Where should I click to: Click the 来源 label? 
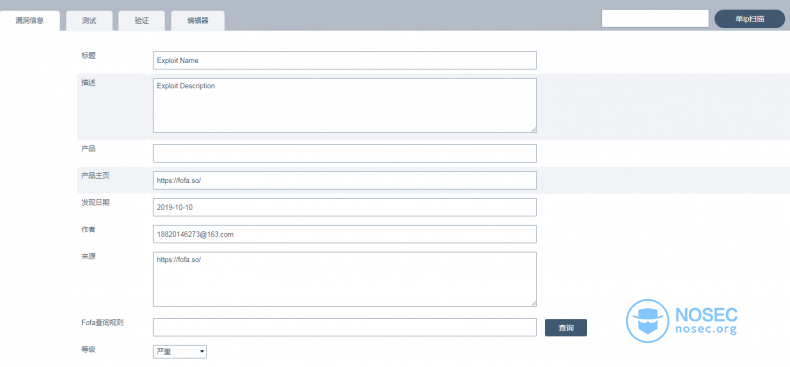(x=89, y=256)
